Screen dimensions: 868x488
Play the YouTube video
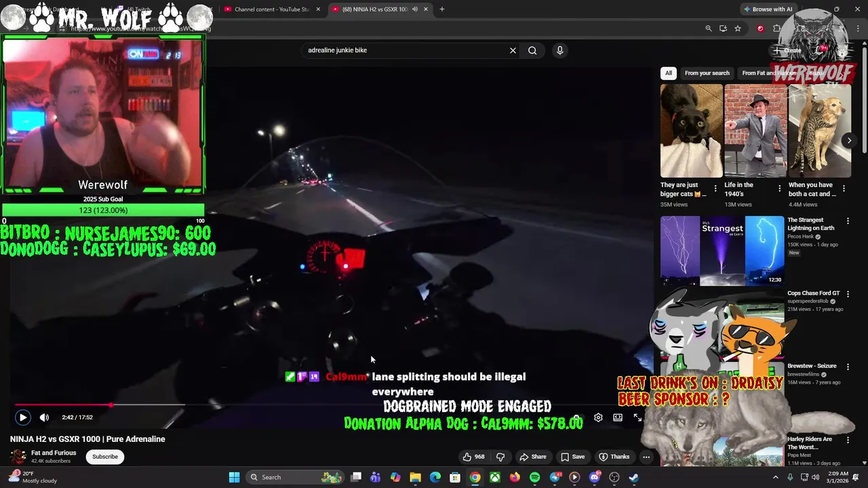point(22,418)
